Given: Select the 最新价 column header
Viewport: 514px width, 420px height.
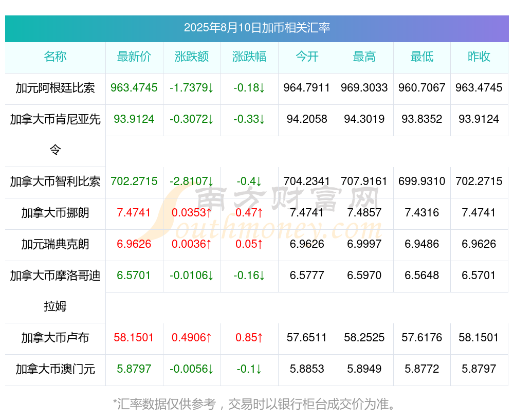Looking at the screenshot, I should [x=134, y=57].
